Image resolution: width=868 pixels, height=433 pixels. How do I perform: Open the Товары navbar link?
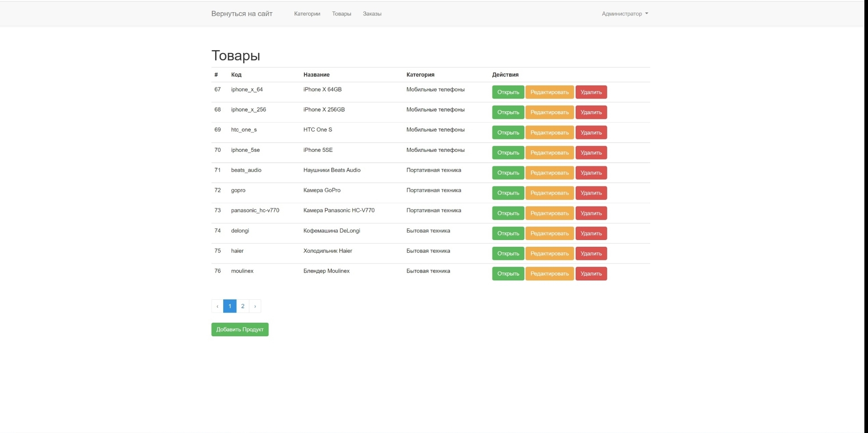[x=341, y=14]
